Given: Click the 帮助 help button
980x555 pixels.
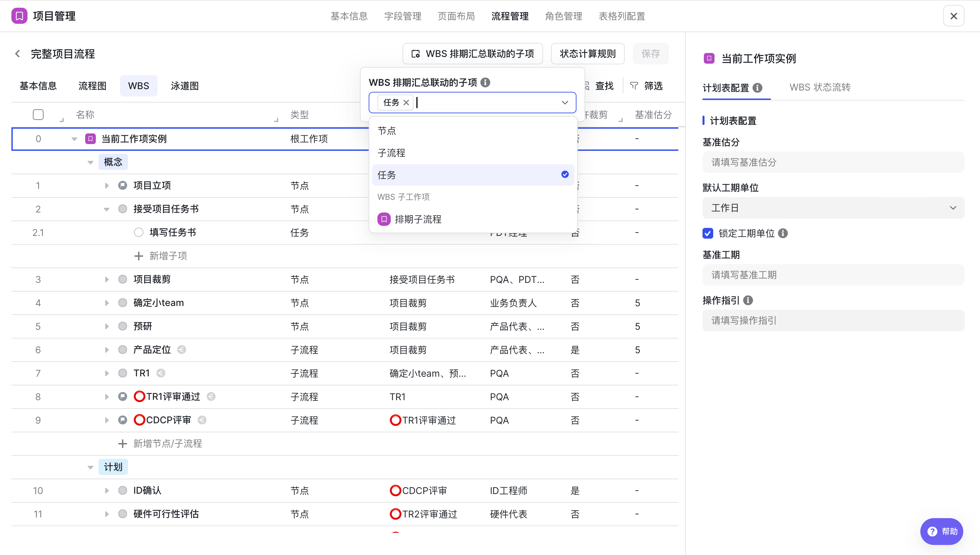Looking at the screenshot, I should pyautogui.click(x=941, y=531).
